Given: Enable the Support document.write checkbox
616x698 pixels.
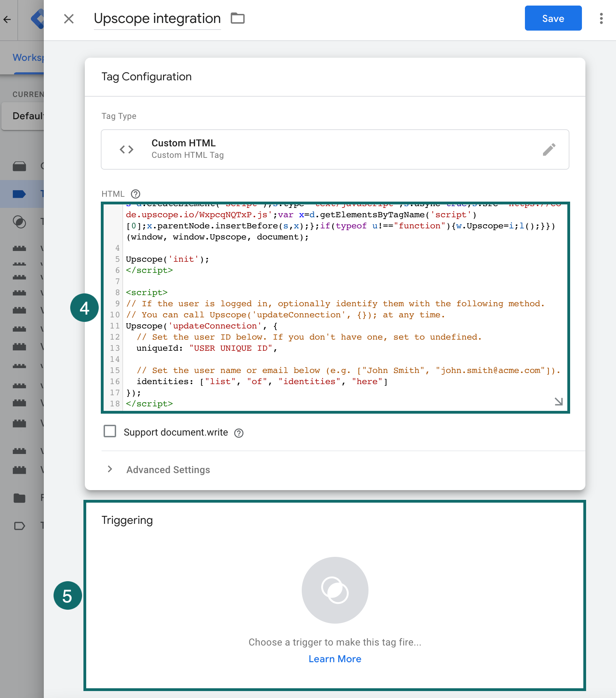Looking at the screenshot, I should (110, 431).
